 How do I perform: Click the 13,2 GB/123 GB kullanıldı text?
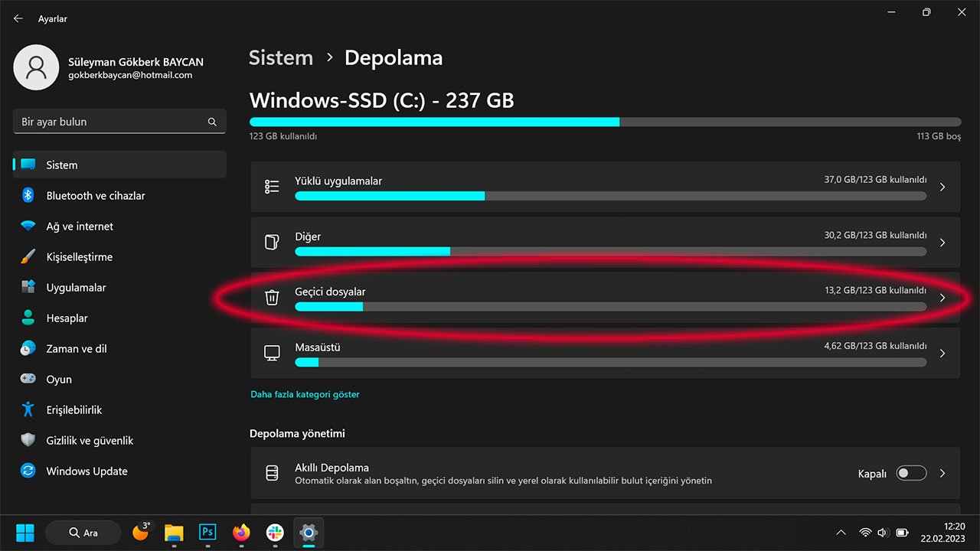coord(875,291)
